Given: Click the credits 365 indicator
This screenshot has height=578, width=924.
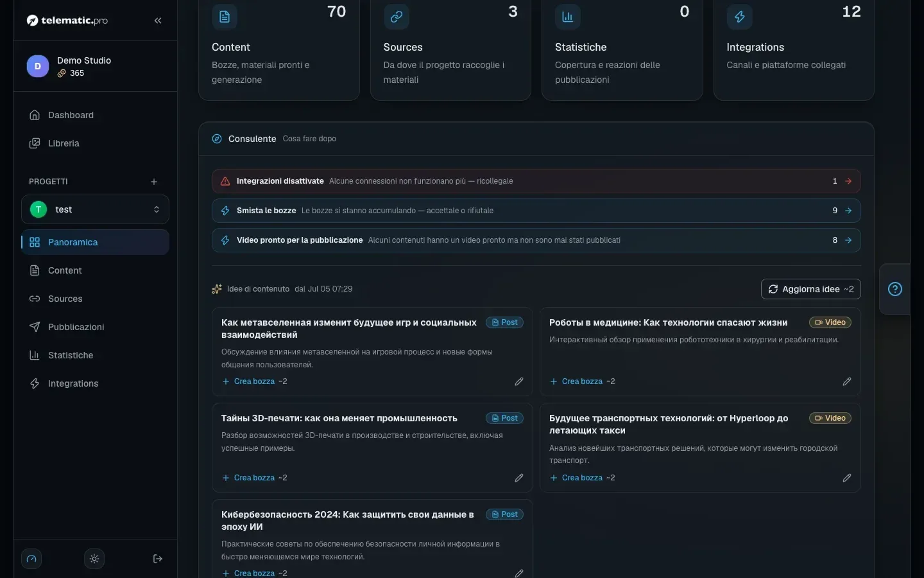Looking at the screenshot, I should pos(71,73).
